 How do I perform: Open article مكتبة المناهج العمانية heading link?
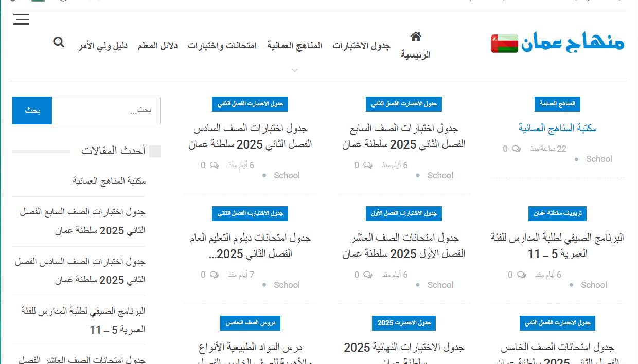[x=557, y=128]
